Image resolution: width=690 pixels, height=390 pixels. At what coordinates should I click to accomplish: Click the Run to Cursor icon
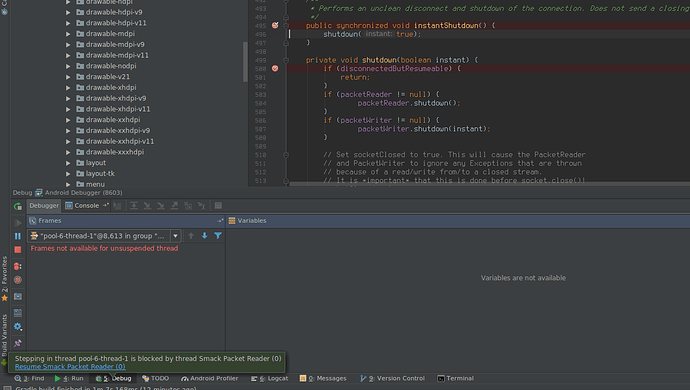202,206
